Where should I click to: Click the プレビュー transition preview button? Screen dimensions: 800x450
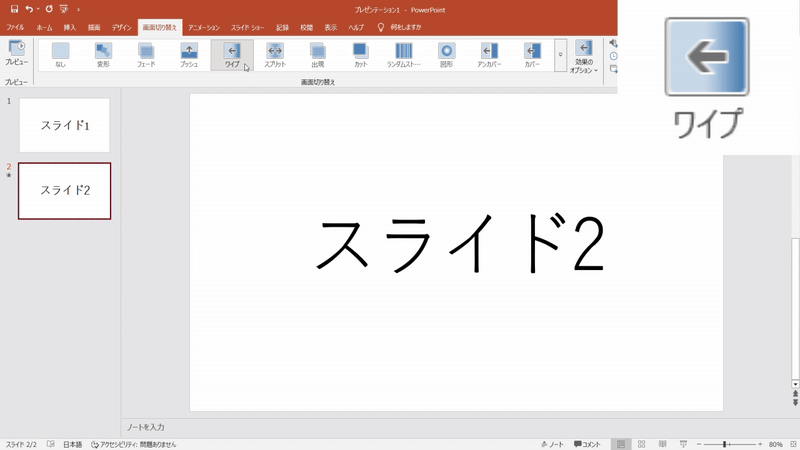pyautogui.click(x=16, y=53)
